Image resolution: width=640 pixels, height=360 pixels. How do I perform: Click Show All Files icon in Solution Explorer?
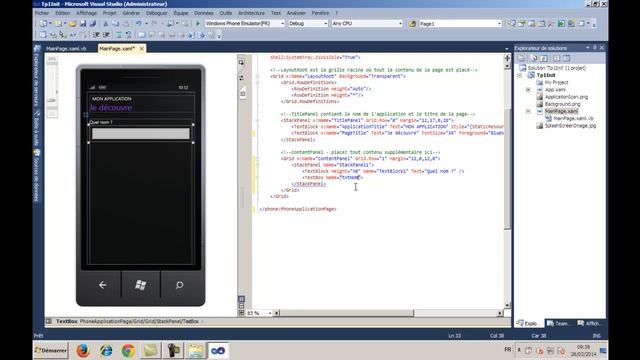pos(533,58)
